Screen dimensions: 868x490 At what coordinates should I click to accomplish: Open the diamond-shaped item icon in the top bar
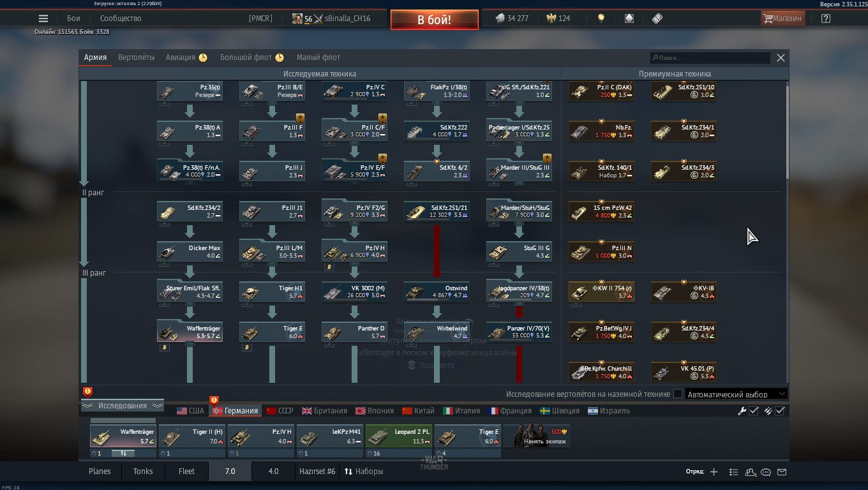pyautogui.click(x=629, y=19)
